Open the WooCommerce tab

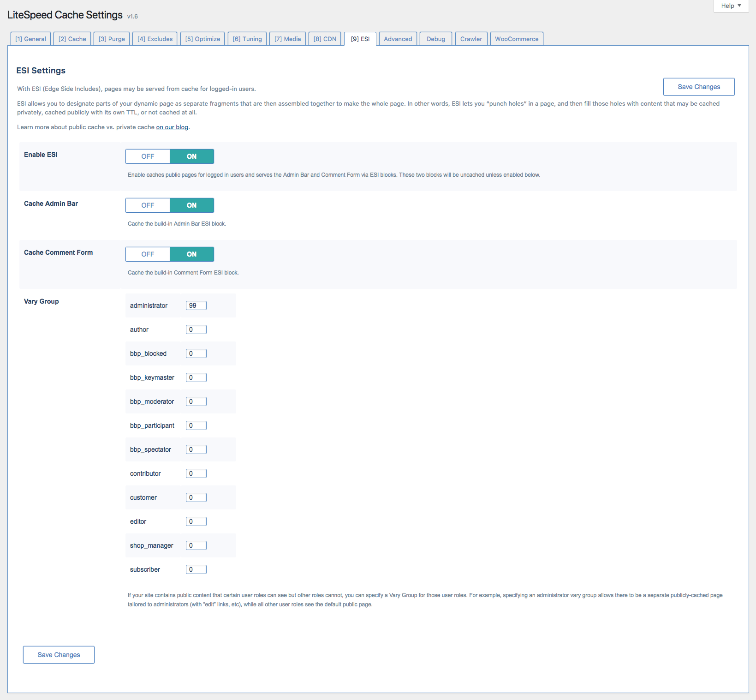(x=517, y=39)
